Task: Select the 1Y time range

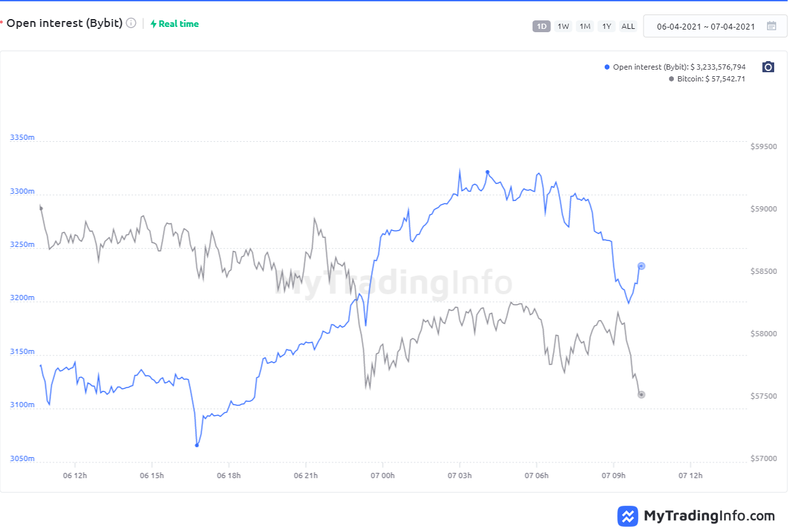Action: pyautogui.click(x=607, y=26)
